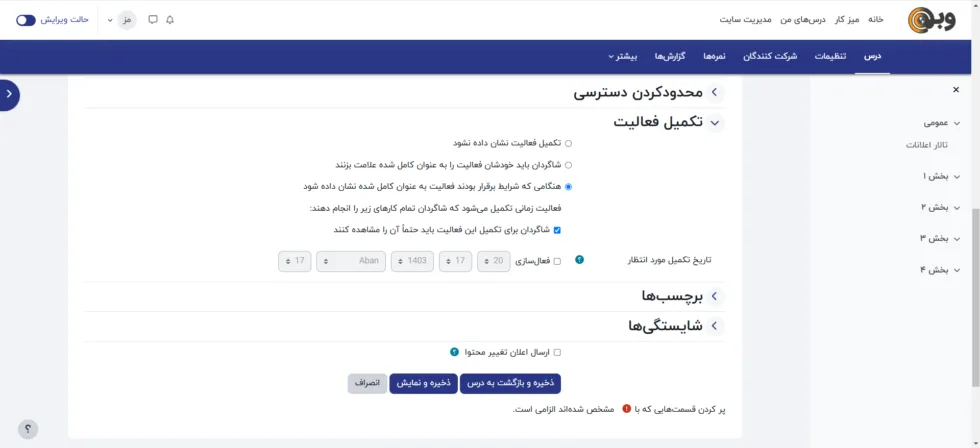Click the Webo site logo

(x=931, y=20)
